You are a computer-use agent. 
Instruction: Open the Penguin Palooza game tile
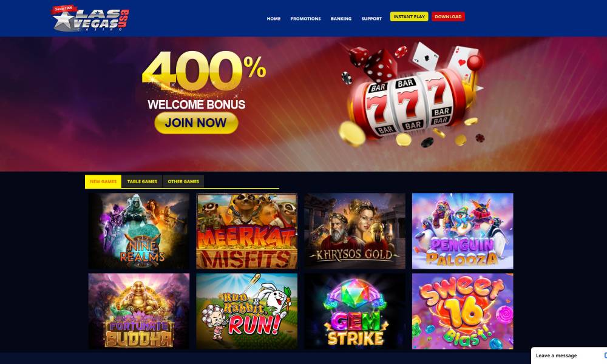pos(463,231)
